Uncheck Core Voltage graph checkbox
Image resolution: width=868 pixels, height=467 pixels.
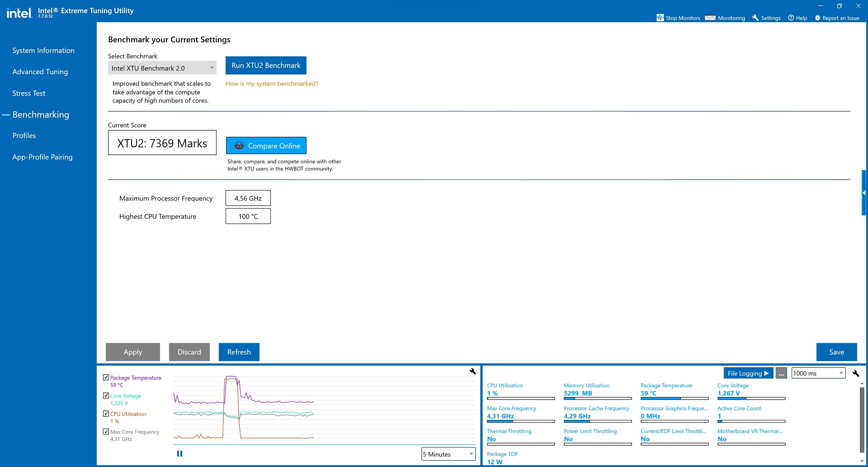click(x=106, y=396)
